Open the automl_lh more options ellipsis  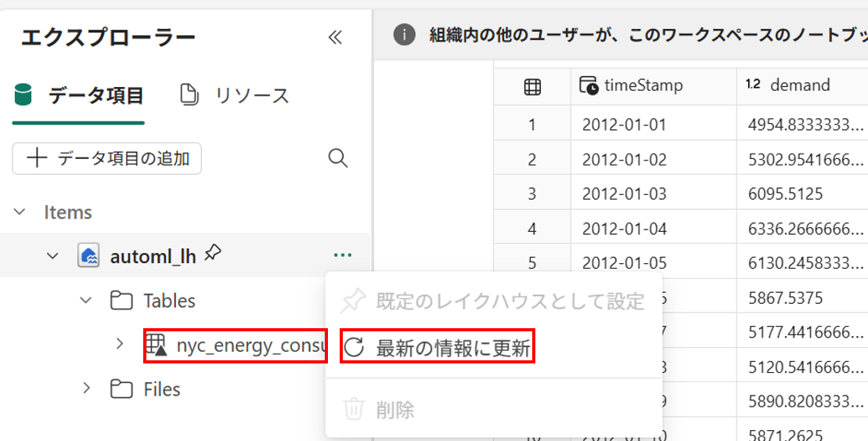[x=343, y=255]
